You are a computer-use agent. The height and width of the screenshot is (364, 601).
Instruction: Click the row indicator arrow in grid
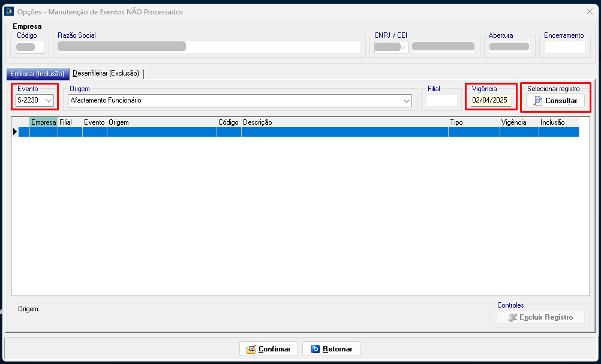coord(15,132)
